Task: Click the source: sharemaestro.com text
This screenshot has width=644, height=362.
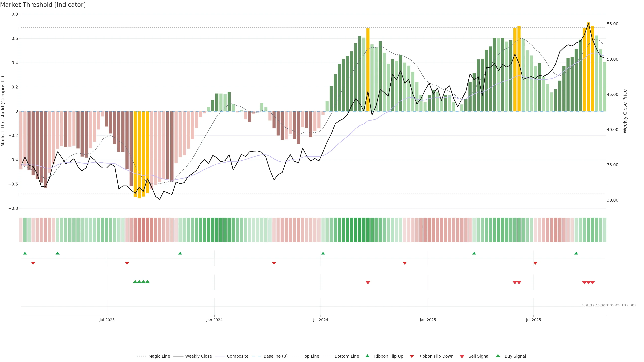Action: pos(609,305)
